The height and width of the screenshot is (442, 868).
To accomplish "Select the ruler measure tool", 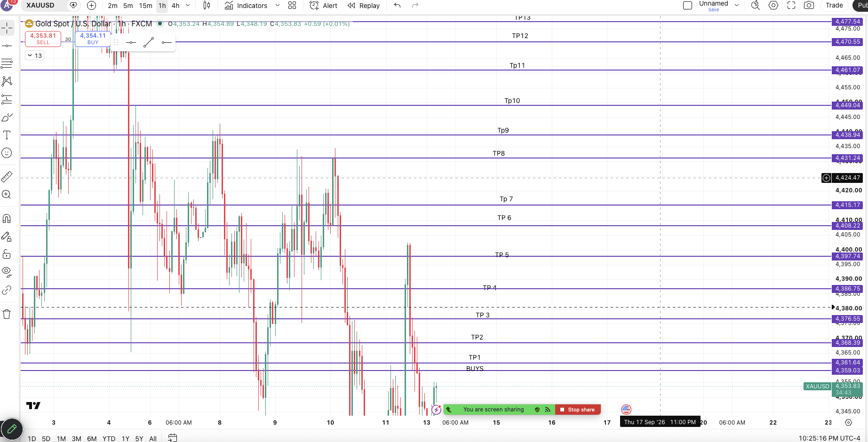I will (7, 177).
